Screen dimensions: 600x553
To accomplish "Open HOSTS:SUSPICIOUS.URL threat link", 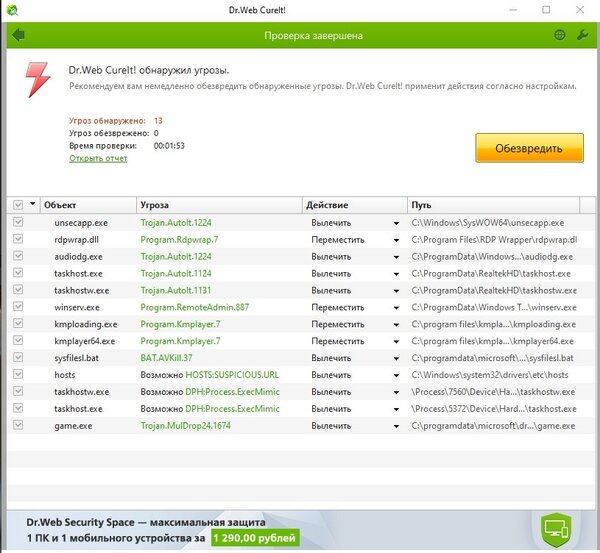I will [x=232, y=375].
